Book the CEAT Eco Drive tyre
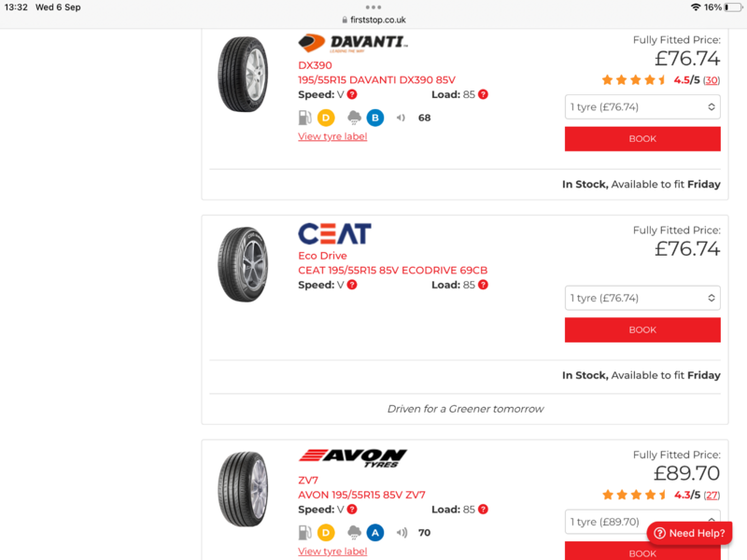This screenshot has width=747, height=560. [x=642, y=329]
